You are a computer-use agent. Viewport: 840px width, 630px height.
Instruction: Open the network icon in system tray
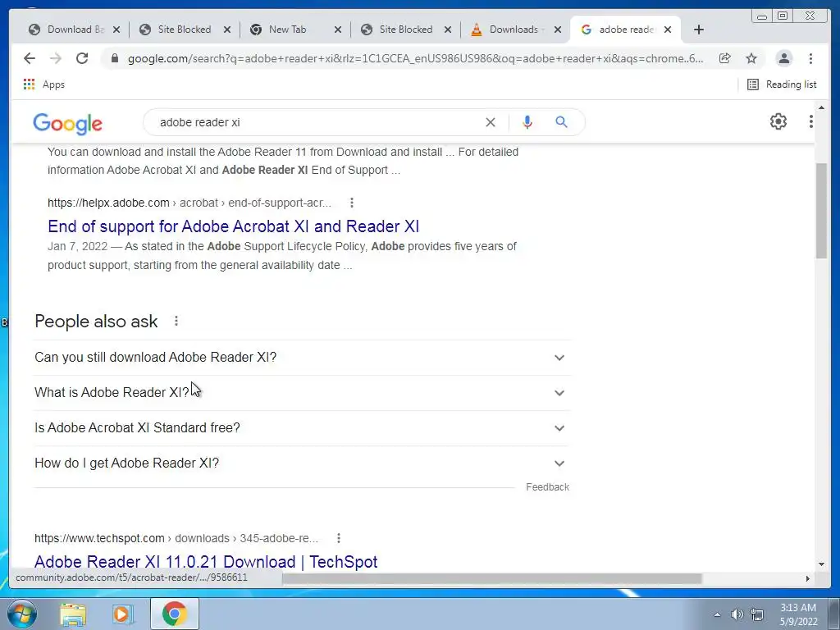tap(757, 614)
